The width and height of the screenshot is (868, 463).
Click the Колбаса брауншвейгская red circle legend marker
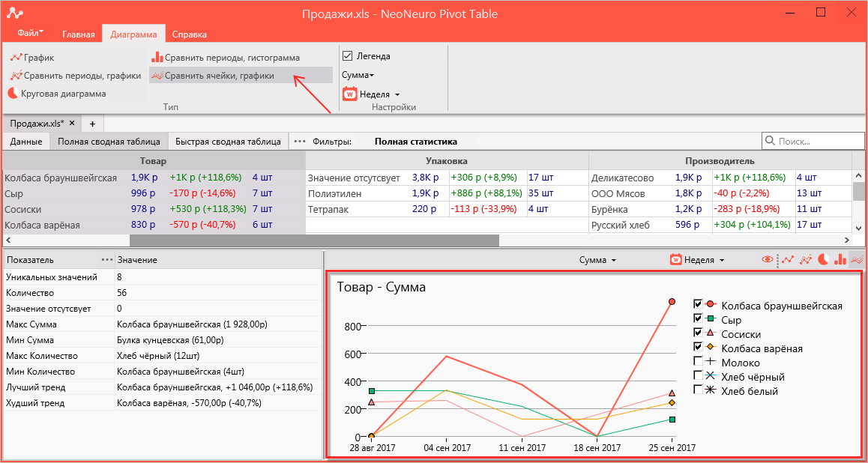[711, 303]
